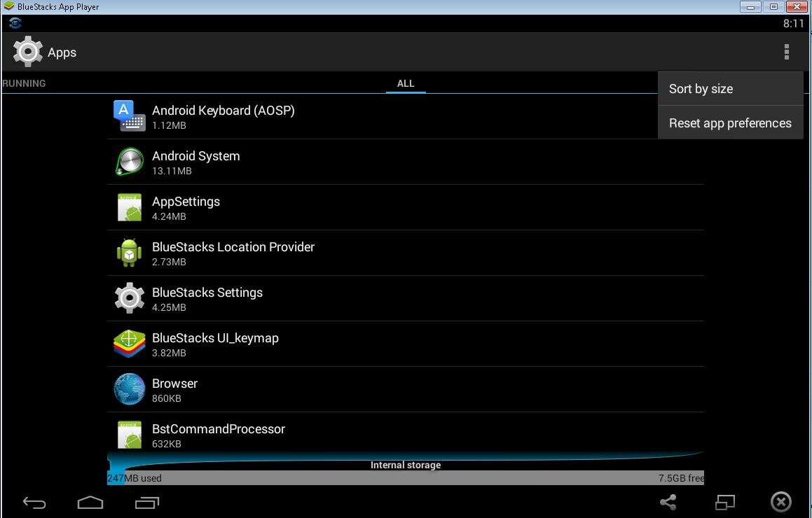Click the BlueStacks Location Provider icon

point(129,253)
